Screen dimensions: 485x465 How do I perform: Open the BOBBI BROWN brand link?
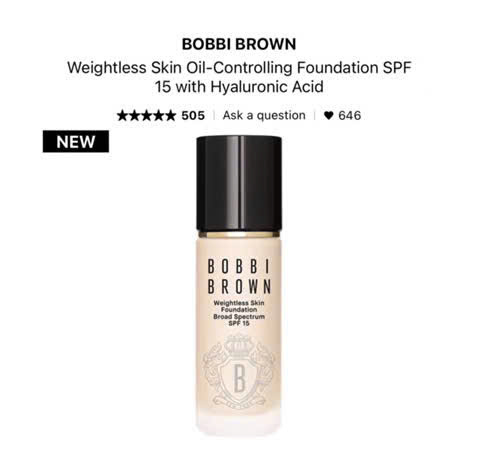[239, 44]
